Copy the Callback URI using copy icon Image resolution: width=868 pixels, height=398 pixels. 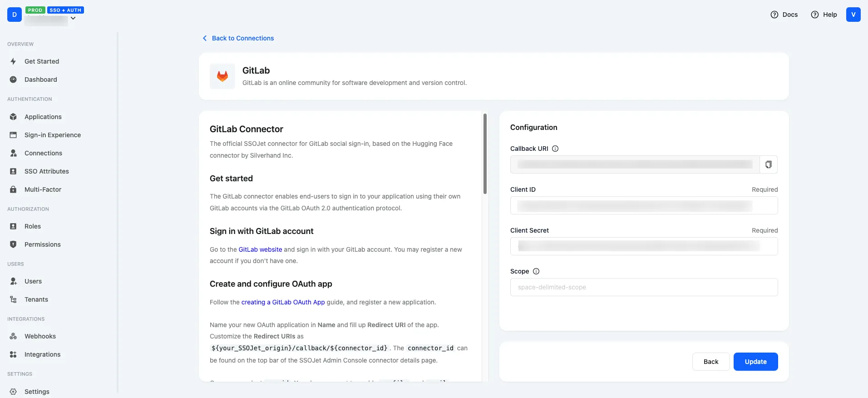click(768, 164)
